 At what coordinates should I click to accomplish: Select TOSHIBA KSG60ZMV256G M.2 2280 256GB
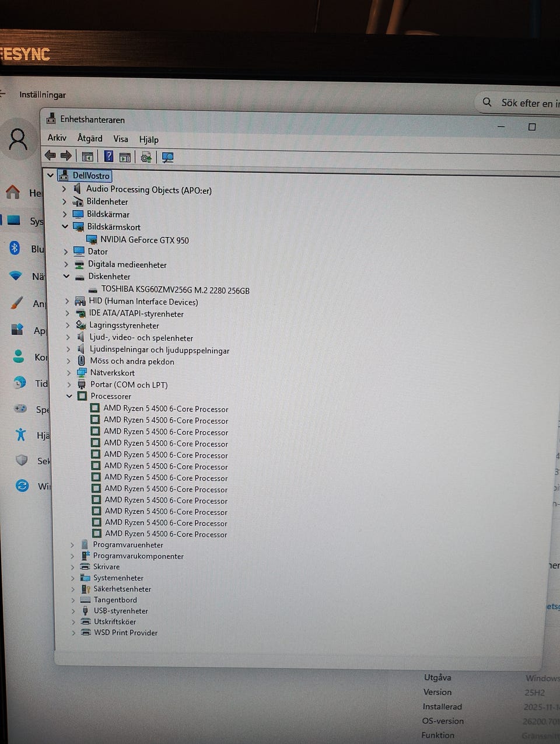176,289
